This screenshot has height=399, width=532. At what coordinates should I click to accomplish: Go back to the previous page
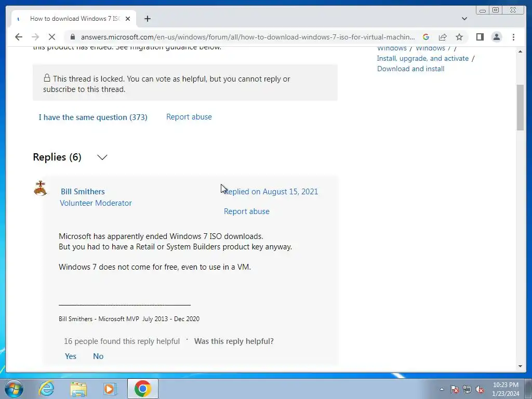pos(19,37)
